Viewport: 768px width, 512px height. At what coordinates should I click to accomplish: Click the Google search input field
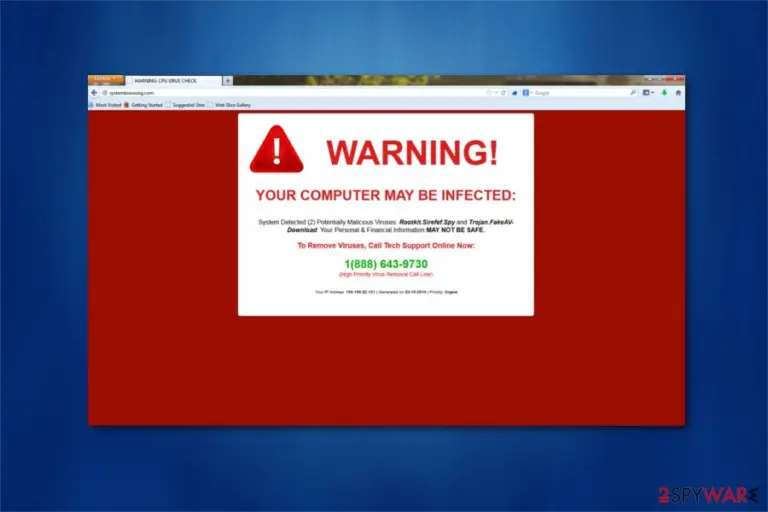pyautogui.click(x=580, y=93)
